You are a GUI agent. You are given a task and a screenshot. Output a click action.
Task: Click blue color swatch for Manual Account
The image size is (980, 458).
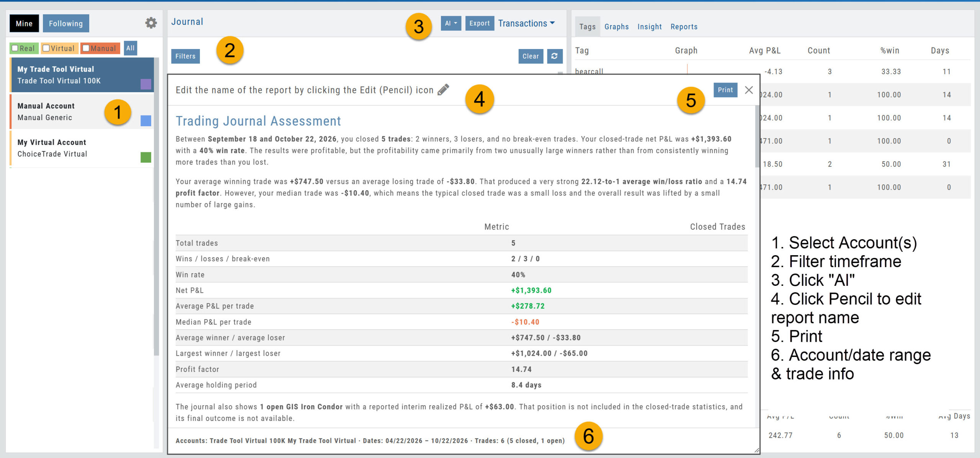146,121
